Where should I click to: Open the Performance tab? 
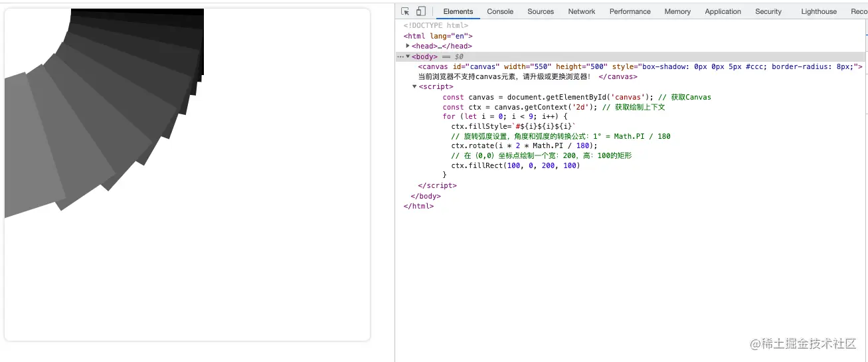point(630,11)
